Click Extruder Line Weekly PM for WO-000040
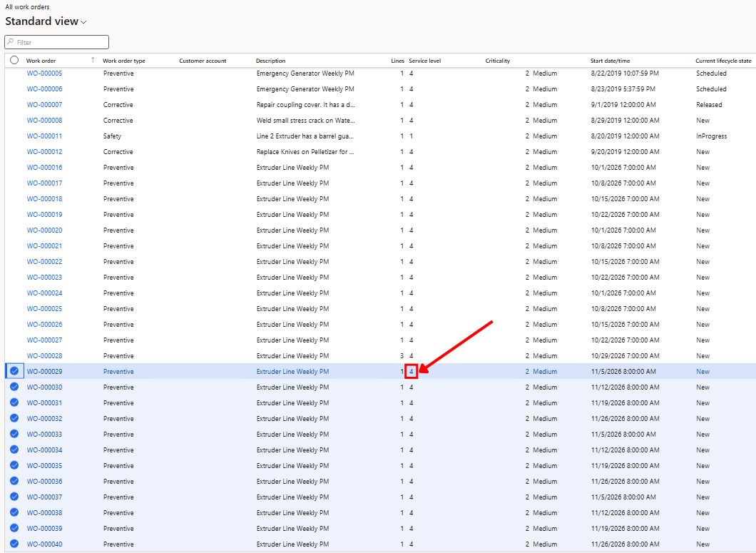 click(292, 544)
